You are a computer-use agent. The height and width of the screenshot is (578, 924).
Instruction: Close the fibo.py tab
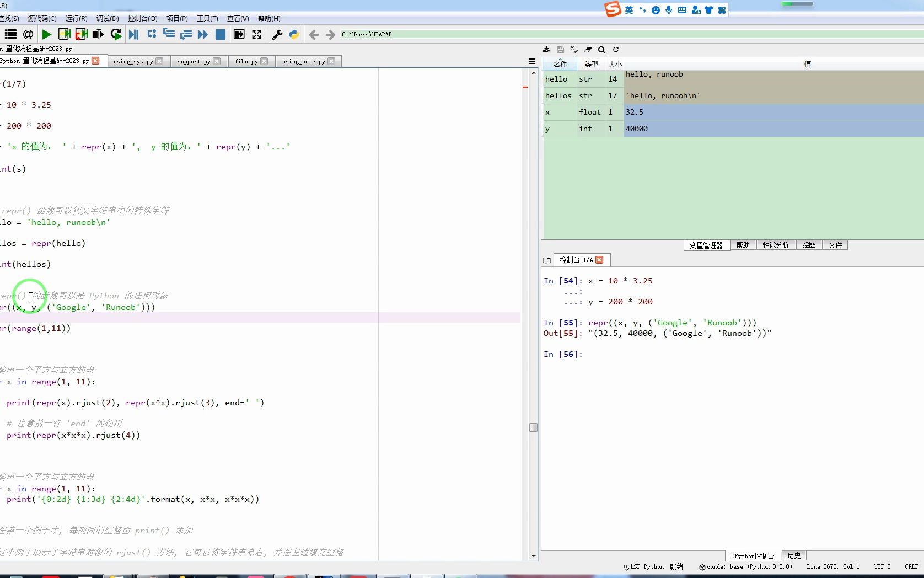(264, 61)
